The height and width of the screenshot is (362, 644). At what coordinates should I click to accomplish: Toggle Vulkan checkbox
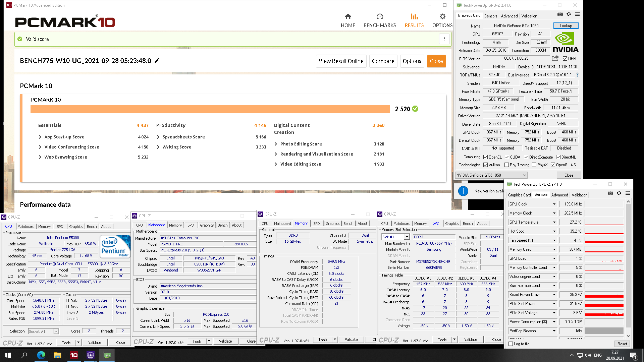click(x=485, y=165)
